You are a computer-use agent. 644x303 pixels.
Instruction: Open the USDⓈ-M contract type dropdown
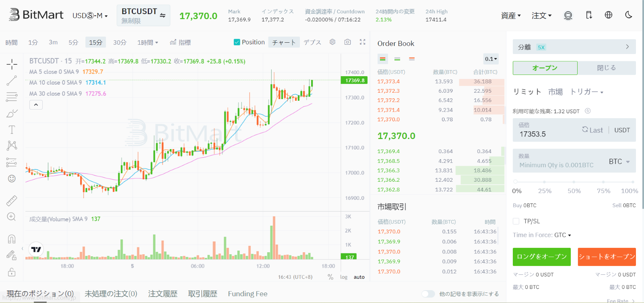pyautogui.click(x=90, y=16)
